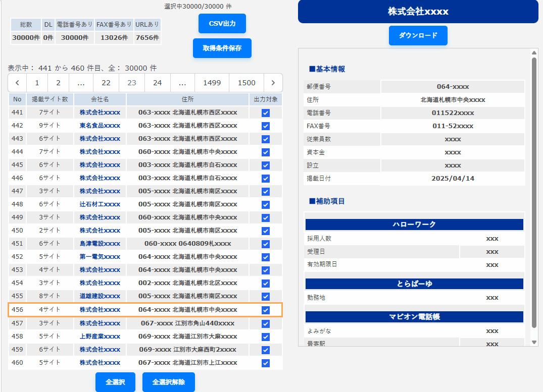Click the CSV出力 button
This screenshot has height=392, width=543.
pyautogui.click(x=222, y=23)
